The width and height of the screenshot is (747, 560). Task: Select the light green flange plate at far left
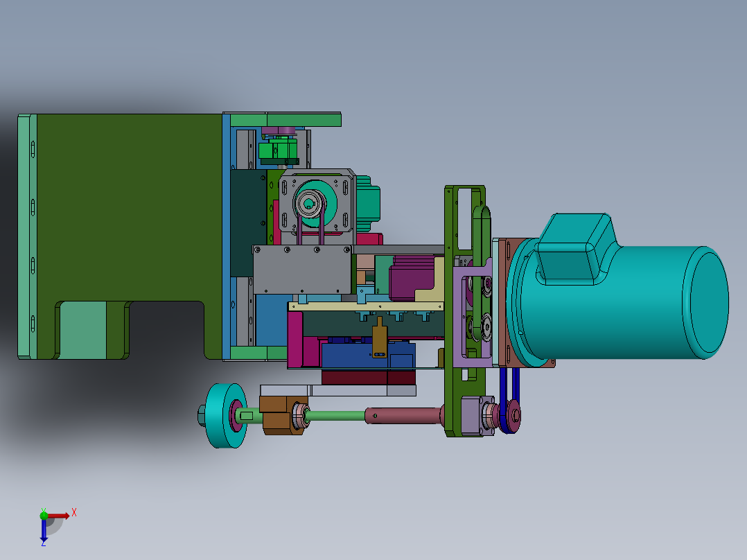coord(24,236)
